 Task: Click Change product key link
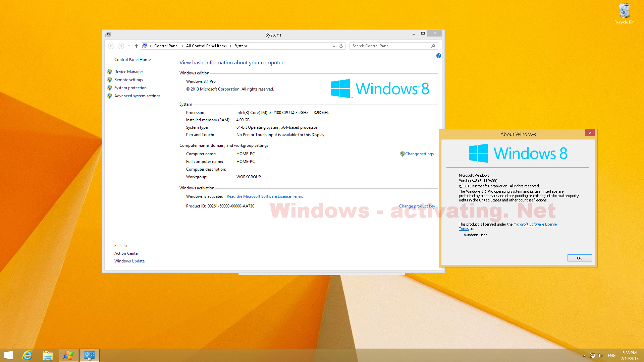[417, 206]
